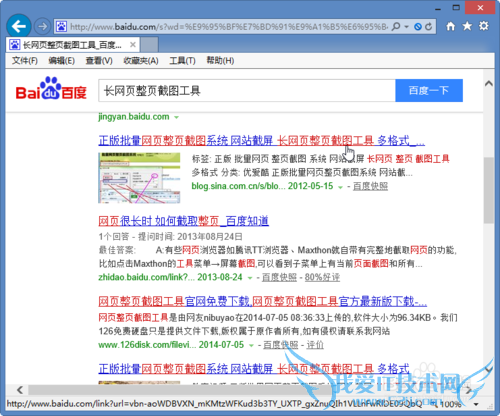The width and height of the screenshot is (500, 416).
Task: Open the address bar autocomplete dropdown arrow
Action: click(x=406, y=26)
